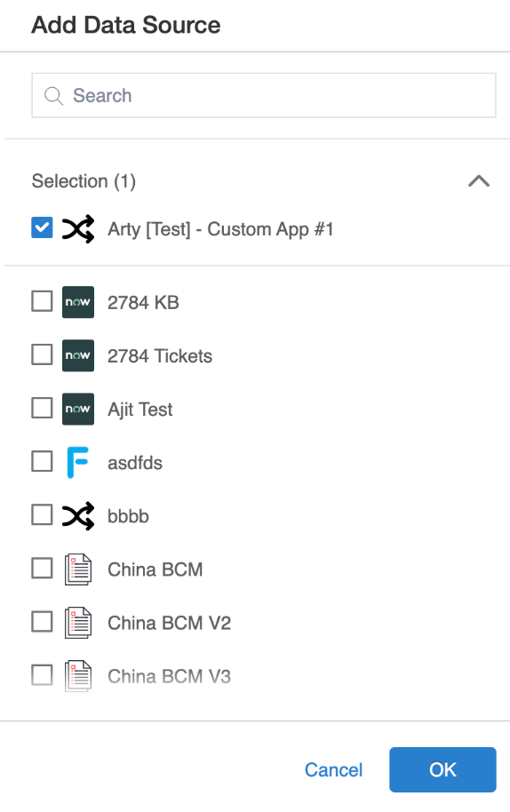Click the ServiceNow icon next to 2784 KB
The image size is (510, 812).
(x=78, y=302)
